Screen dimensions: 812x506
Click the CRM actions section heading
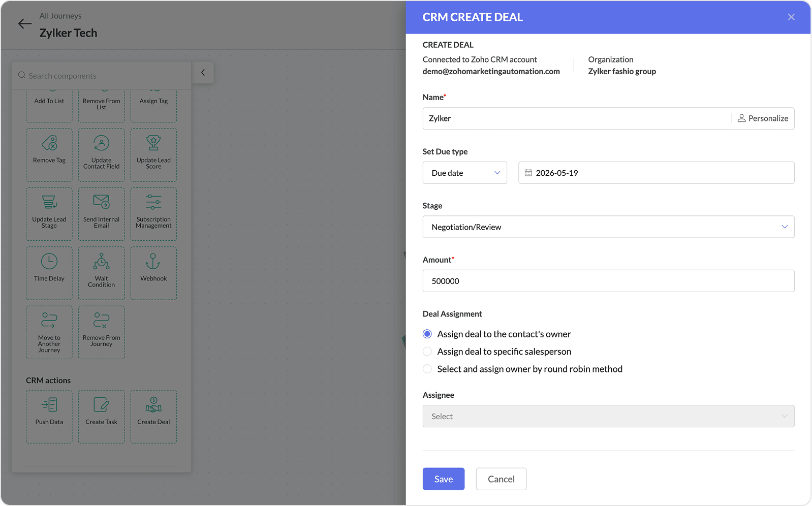coord(48,381)
